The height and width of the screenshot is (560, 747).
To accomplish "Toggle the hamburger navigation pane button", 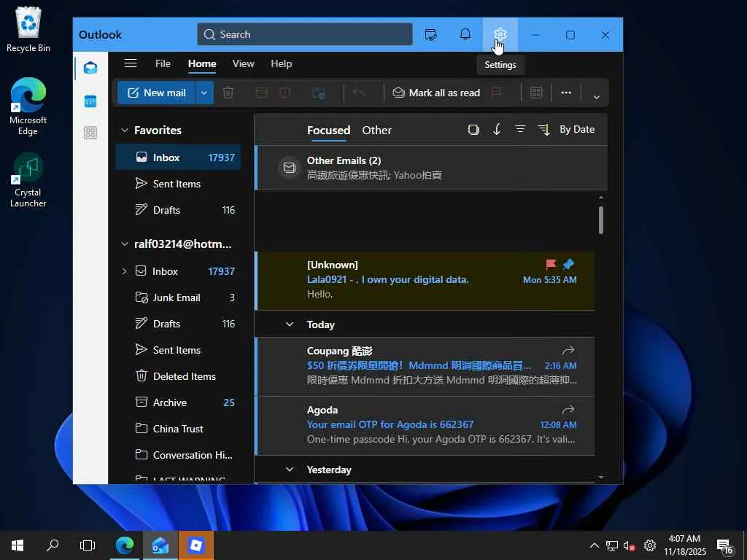I will pyautogui.click(x=130, y=63).
